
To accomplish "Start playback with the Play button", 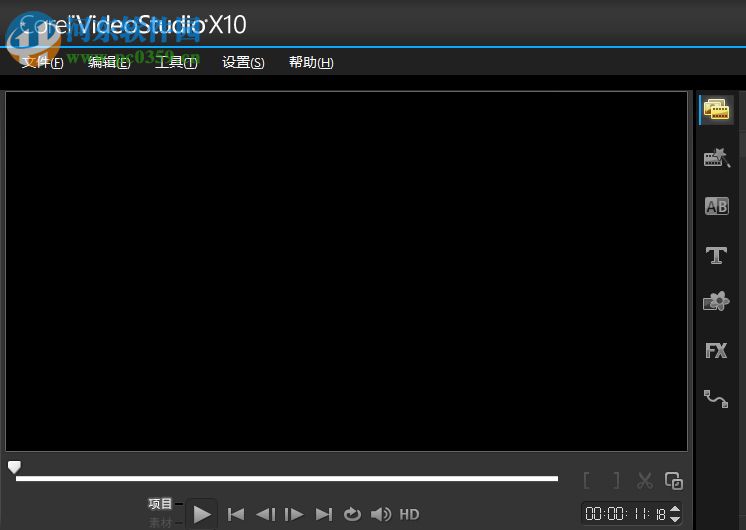I will click(202, 514).
